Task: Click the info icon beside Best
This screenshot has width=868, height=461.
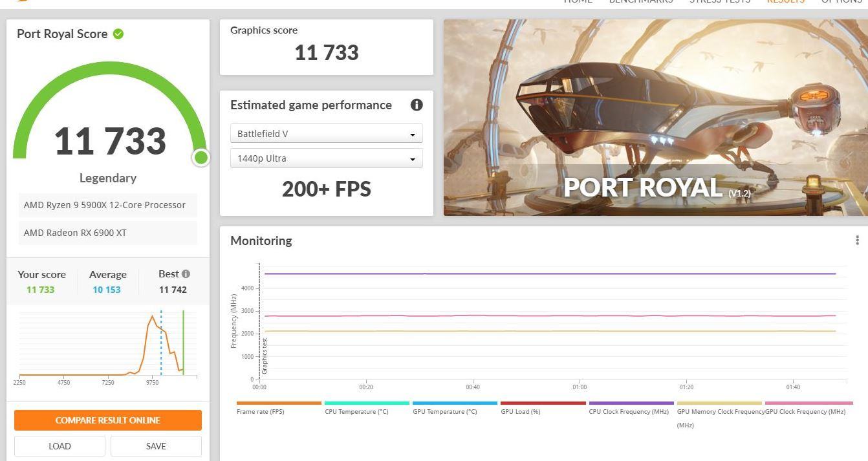Action: click(186, 273)
